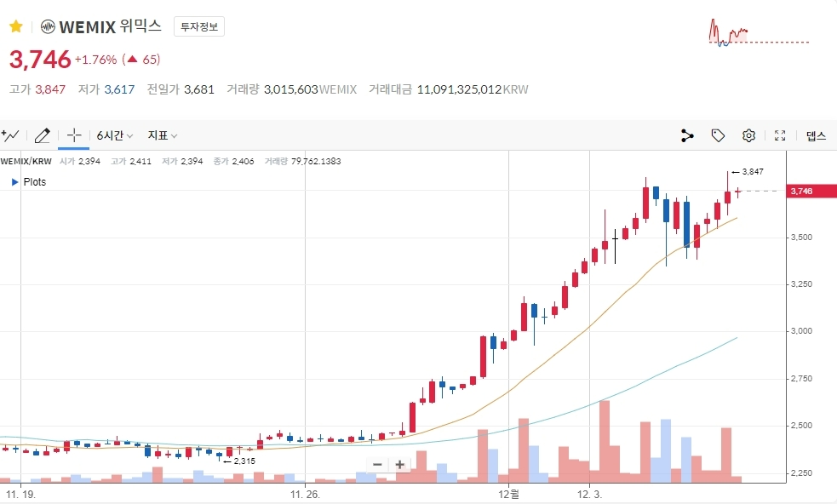Viewport: 837px width, 504px height.
Task: Click the WEMIX/KRW pair label
Action: click(26, 161)
